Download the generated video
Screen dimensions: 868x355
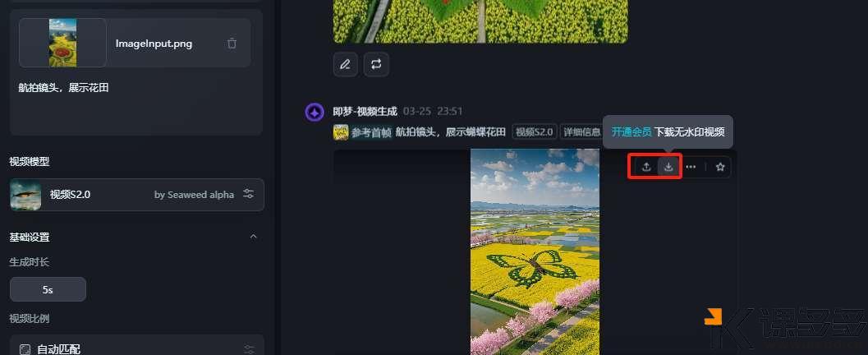click(668, 167)
